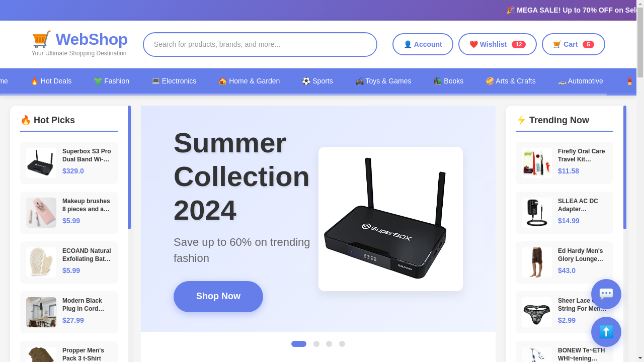Go to the Electronics category
This screenshot has width=644, height=362.
(174, 81)
